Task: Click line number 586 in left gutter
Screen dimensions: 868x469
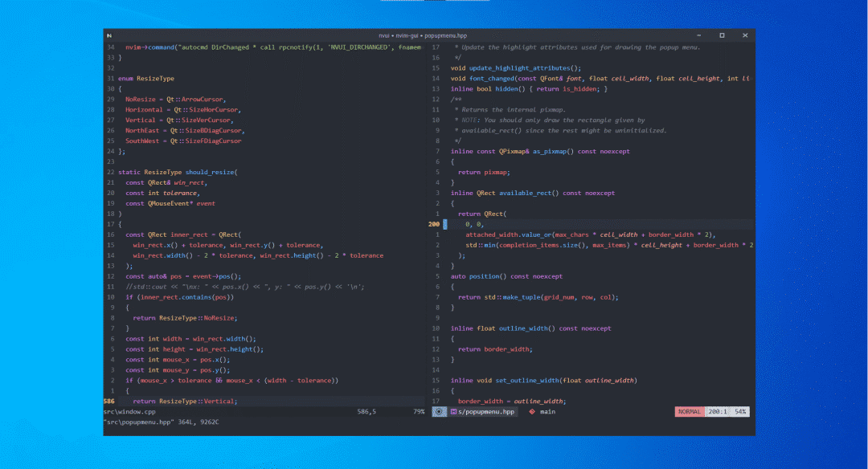Action: pos(109,402)
